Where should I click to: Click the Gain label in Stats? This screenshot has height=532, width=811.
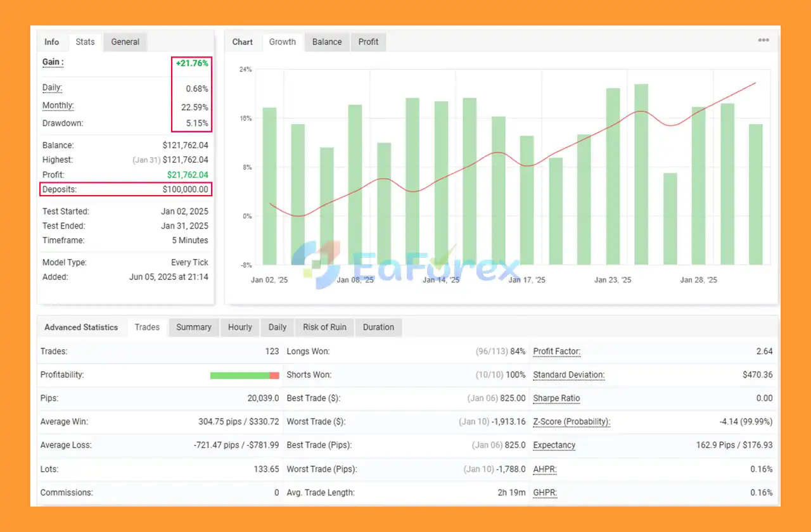tap(53, 62)
